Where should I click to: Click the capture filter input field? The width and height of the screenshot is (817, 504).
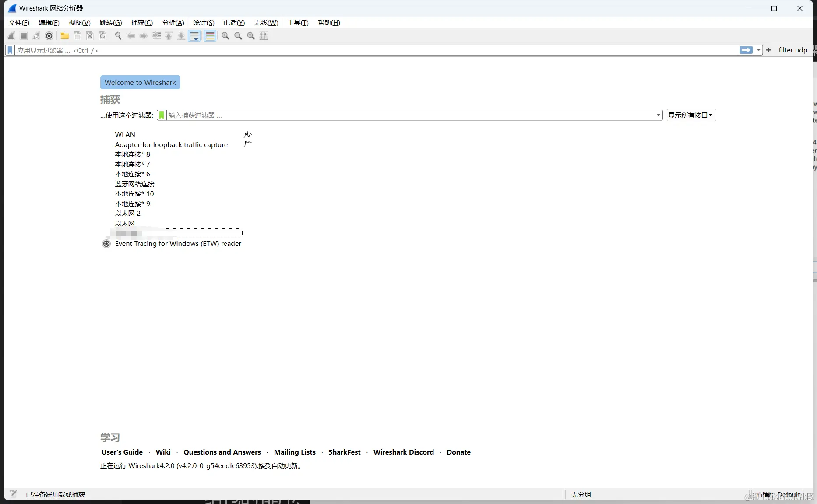coord(411,115)
